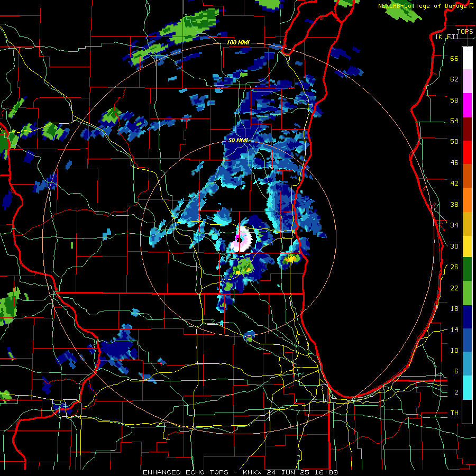
Task: Select the legend value 66
Action: 454,58
